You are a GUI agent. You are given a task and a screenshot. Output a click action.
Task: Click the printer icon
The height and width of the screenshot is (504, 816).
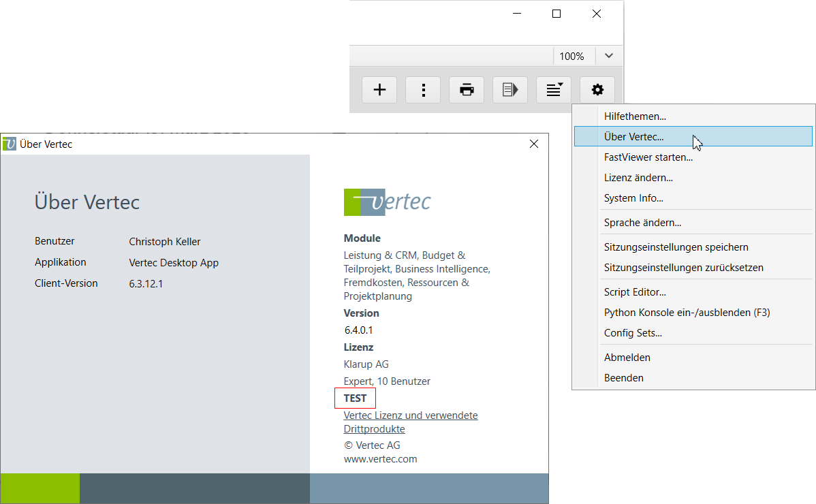pyautogui.click(x=467, y=90)
